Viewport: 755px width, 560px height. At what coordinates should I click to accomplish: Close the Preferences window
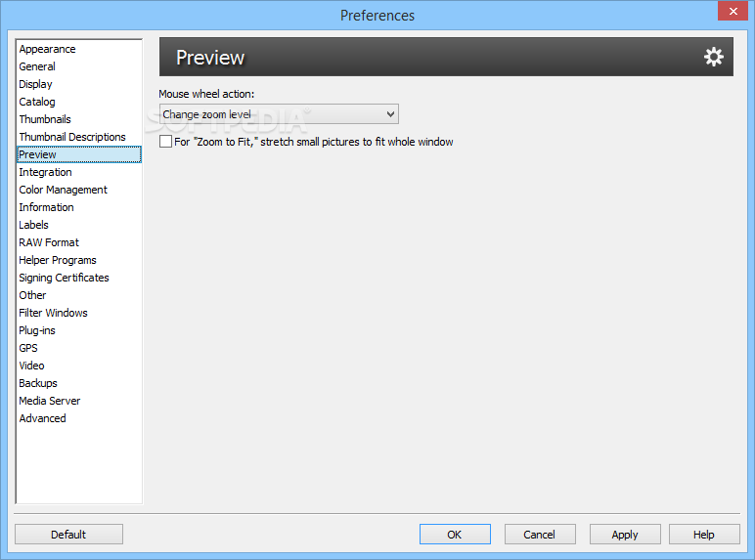[x=733, y=11]
